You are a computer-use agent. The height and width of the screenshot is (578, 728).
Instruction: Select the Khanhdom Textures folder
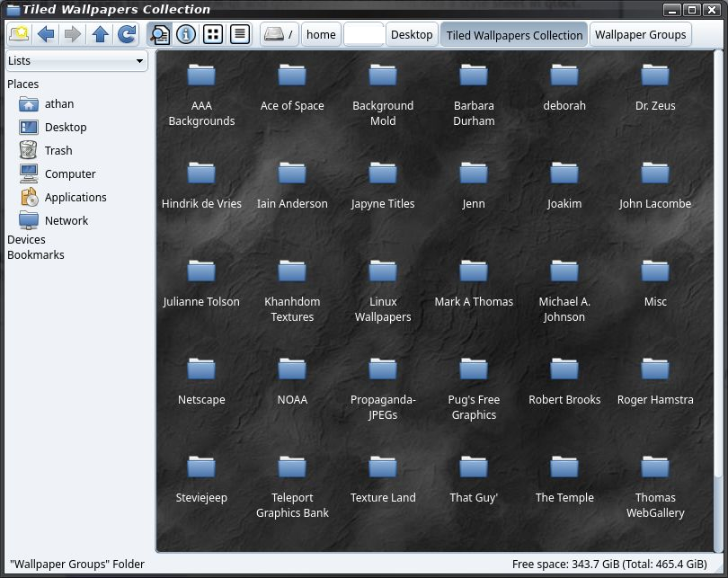(292, 290)
